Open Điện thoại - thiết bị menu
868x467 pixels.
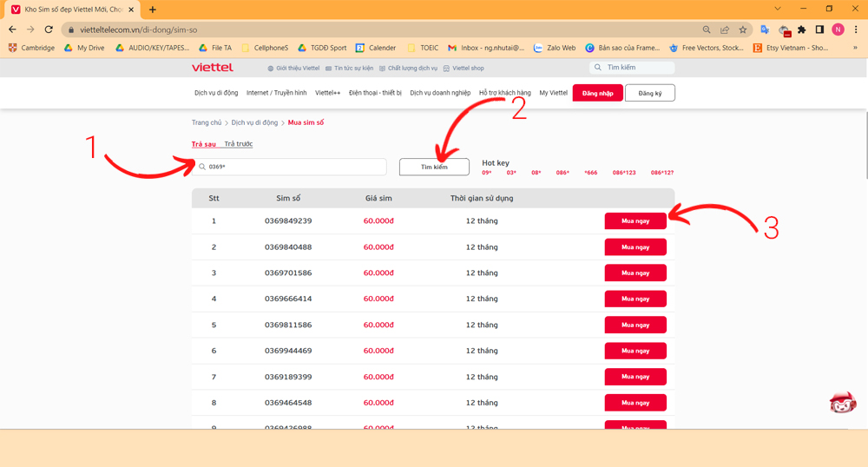tap(375, 93)
